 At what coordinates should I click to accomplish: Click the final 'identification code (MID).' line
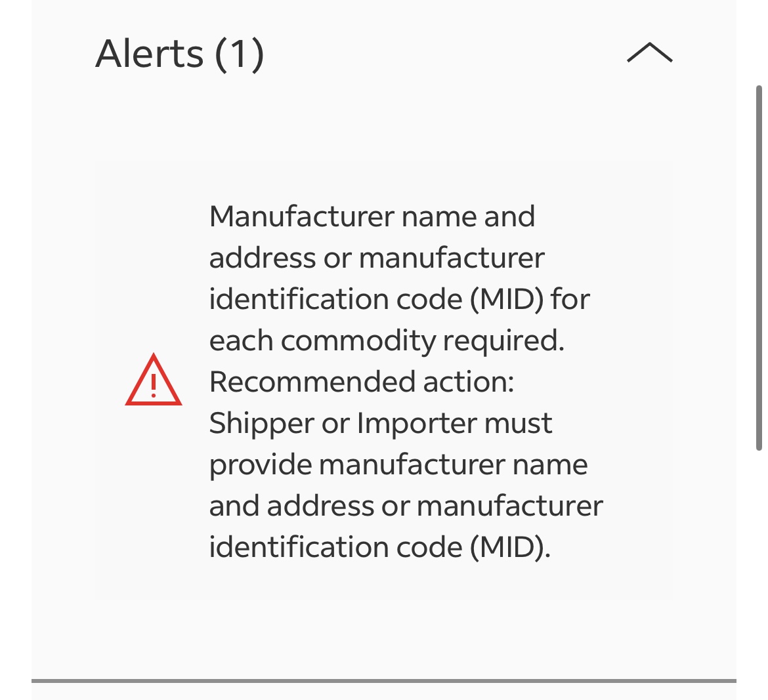[379, 546]
